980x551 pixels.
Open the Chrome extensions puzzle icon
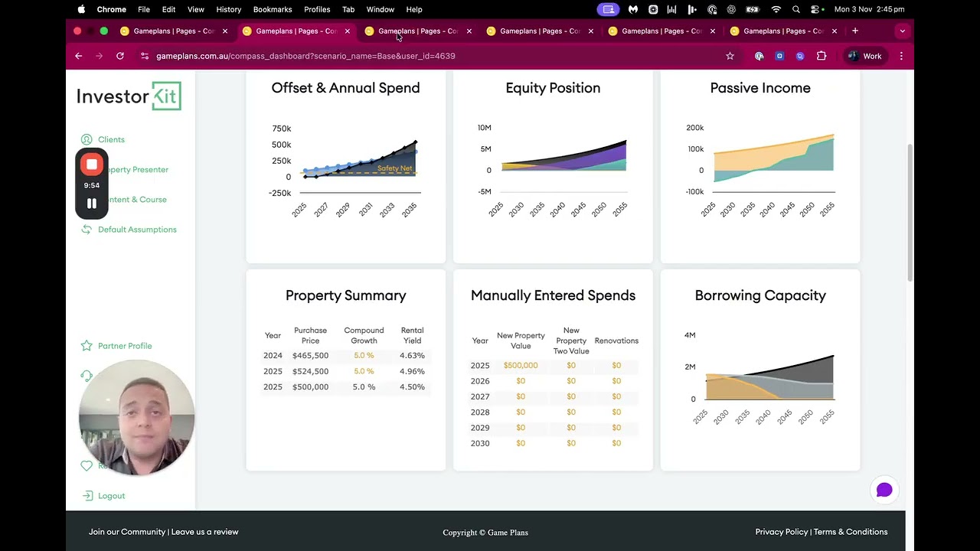(x=822, y=56)
